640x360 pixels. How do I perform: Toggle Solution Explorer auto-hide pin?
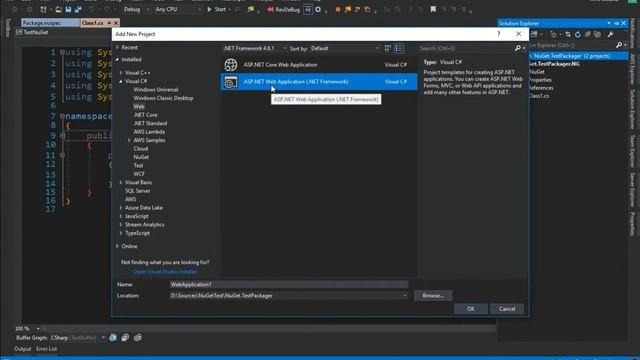pos(616,23)
